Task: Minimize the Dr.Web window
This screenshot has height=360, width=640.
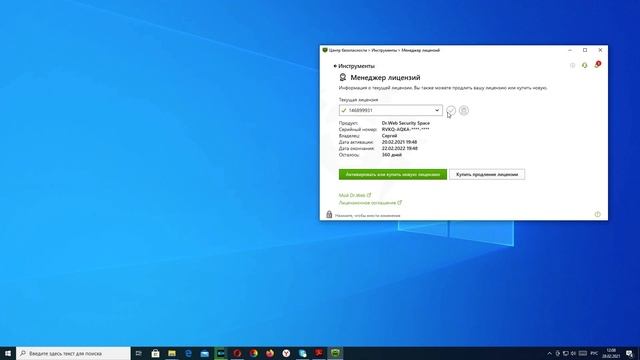Action: pos(570,50)
